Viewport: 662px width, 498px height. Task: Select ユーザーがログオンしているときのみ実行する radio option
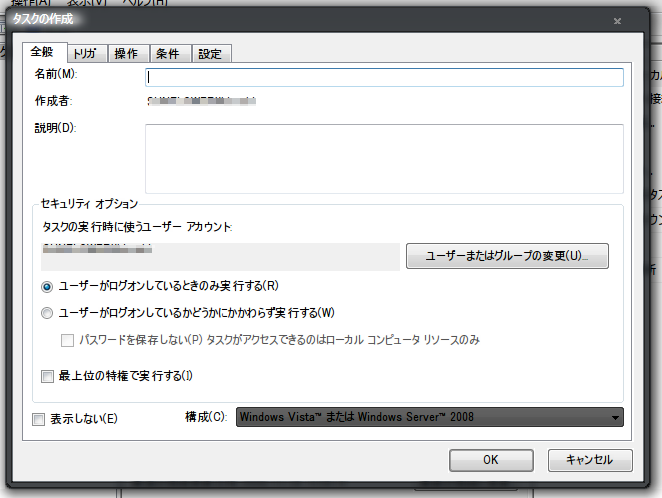[47, 286]
